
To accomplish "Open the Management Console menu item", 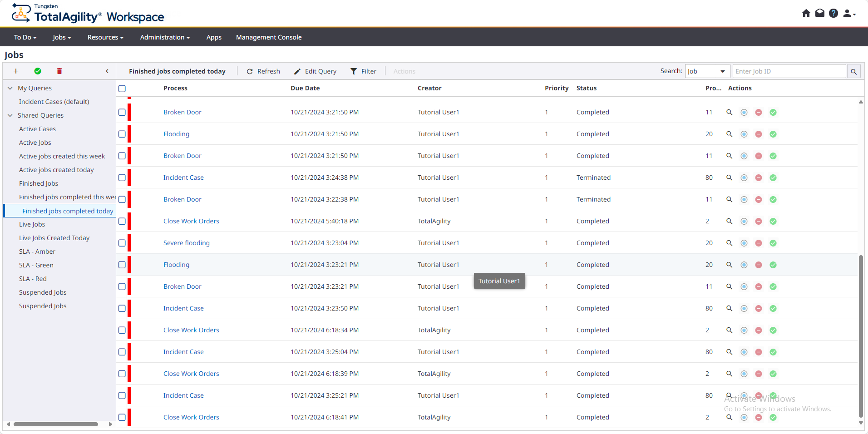I will 268,37.
